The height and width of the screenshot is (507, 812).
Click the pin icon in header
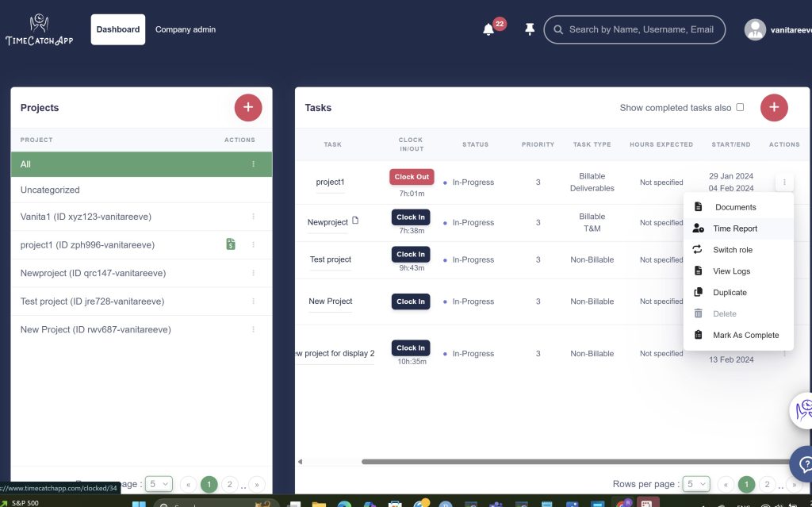click(x=530, y=29)
